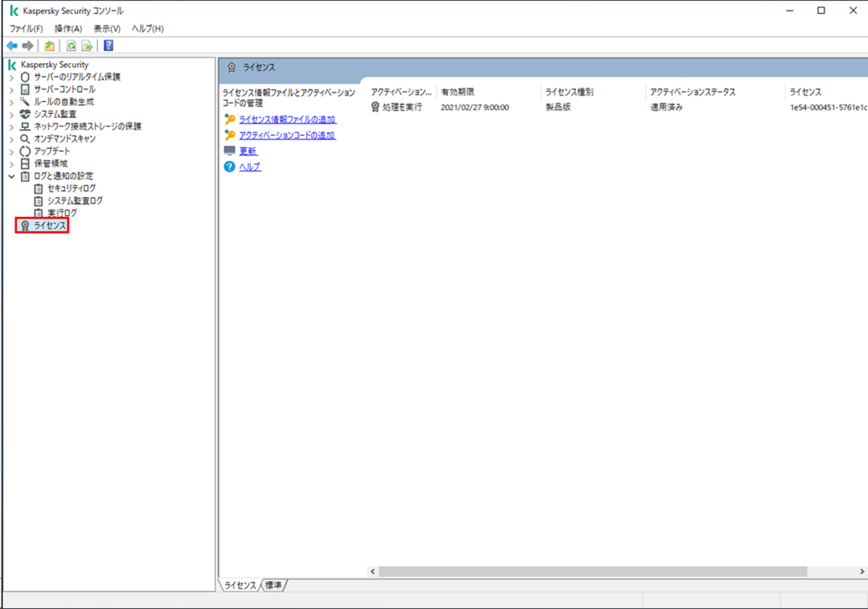Click the 更新 link
Image resolution: width=868 pixels, height=609 pixels.
[248, 151]
